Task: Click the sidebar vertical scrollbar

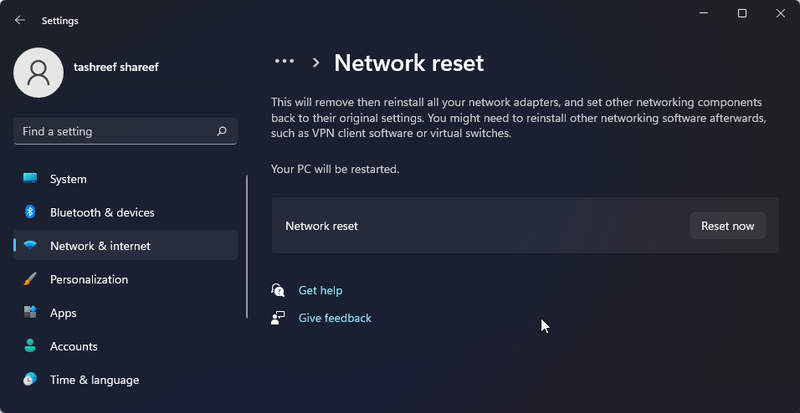Action: (x=246, y=247)
